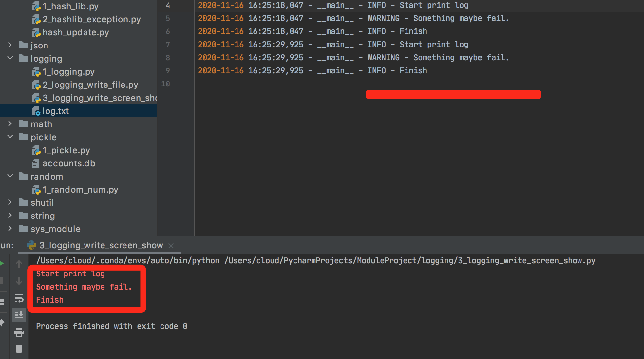Collapse the logging folder
Image resolution: width=644 pixels, height=359 pixels.
pyautogui.click(x=10, y=58)
